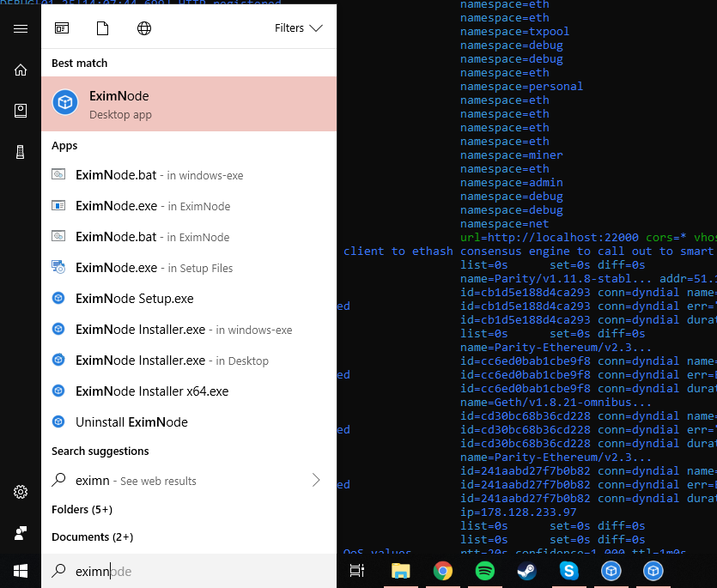Select Uninstall EximNode result
The width and height of the screenshot is (717, 588).
coord(189,422)
